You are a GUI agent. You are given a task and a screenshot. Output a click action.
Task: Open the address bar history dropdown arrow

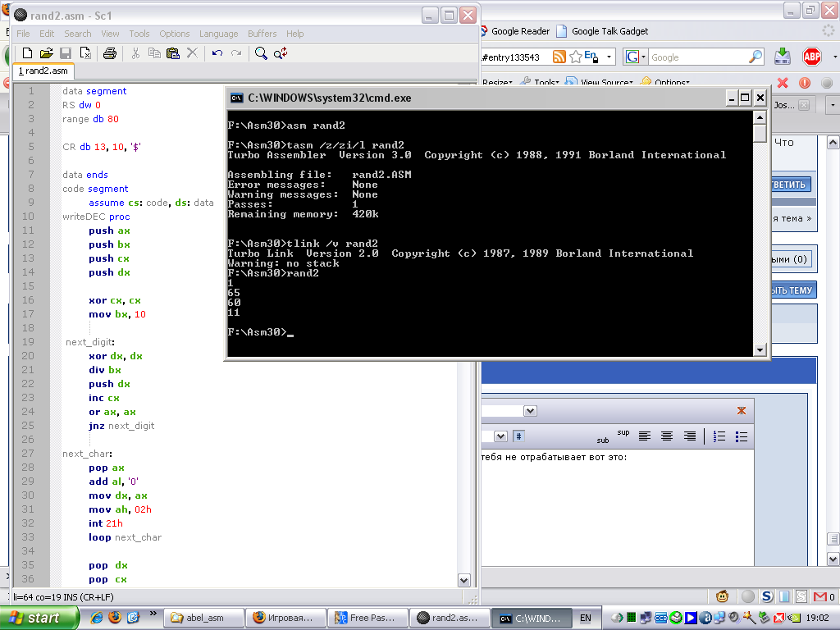[x=609, y=57]
